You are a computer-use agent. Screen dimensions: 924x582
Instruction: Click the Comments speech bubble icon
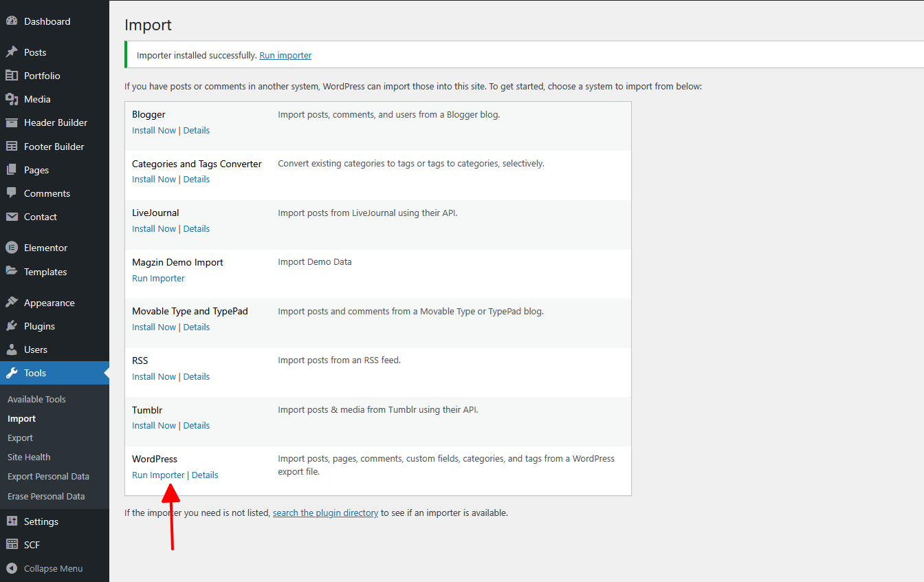(x=12, y=193)
